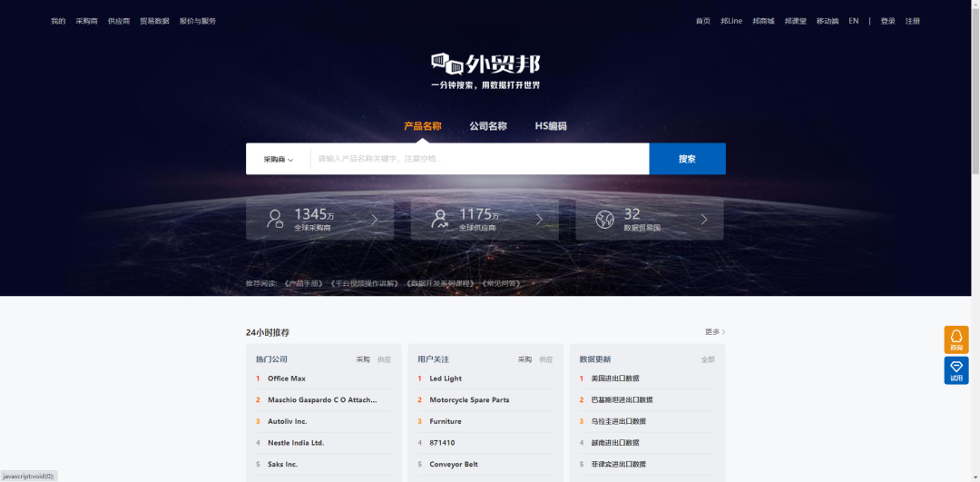Open 邦课堂 link

pos(796,21)
